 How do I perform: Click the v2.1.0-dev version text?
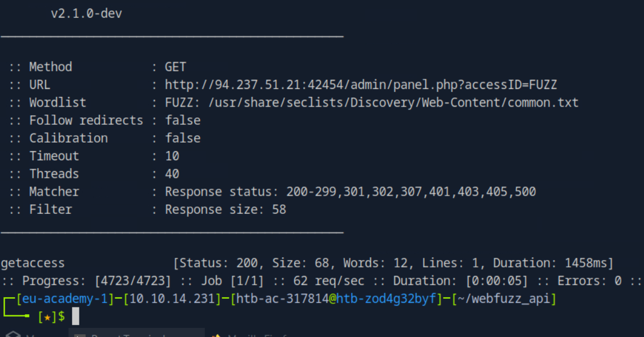click(x=86, y=14)
